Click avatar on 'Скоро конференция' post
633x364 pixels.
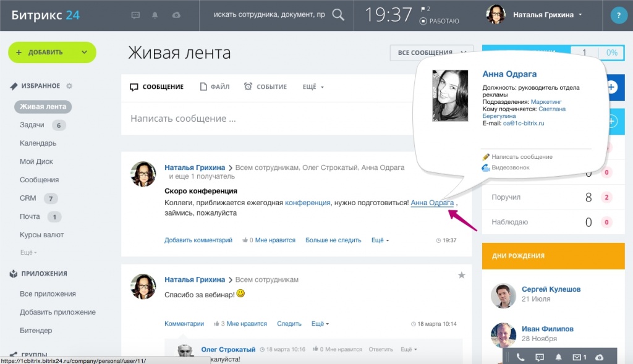click(143, 174)
